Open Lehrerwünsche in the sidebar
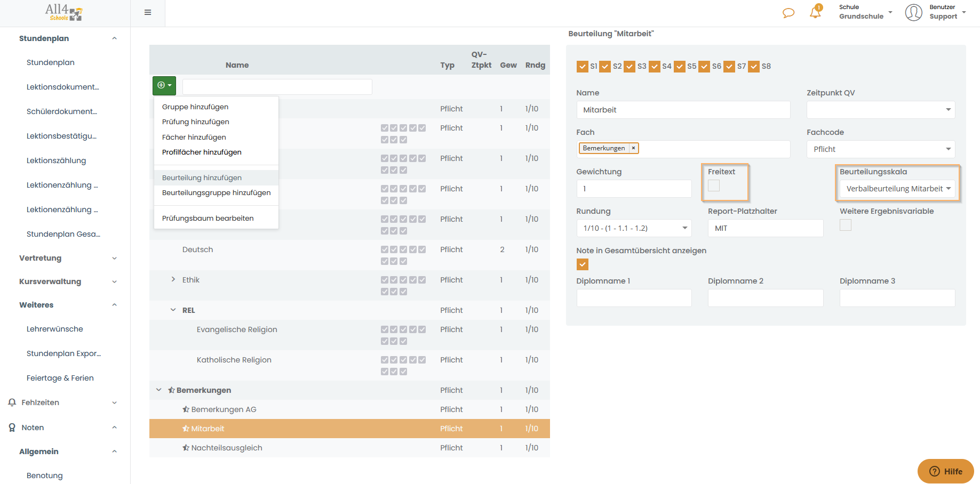Viewport: 980px width, 484px height. click(x=55, y=329)
